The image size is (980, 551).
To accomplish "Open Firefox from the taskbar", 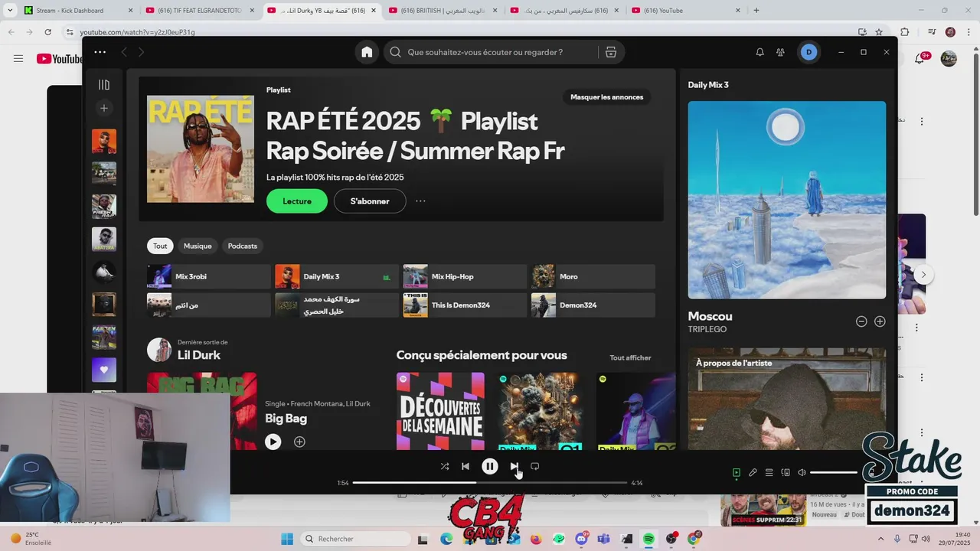I will 536,539.
